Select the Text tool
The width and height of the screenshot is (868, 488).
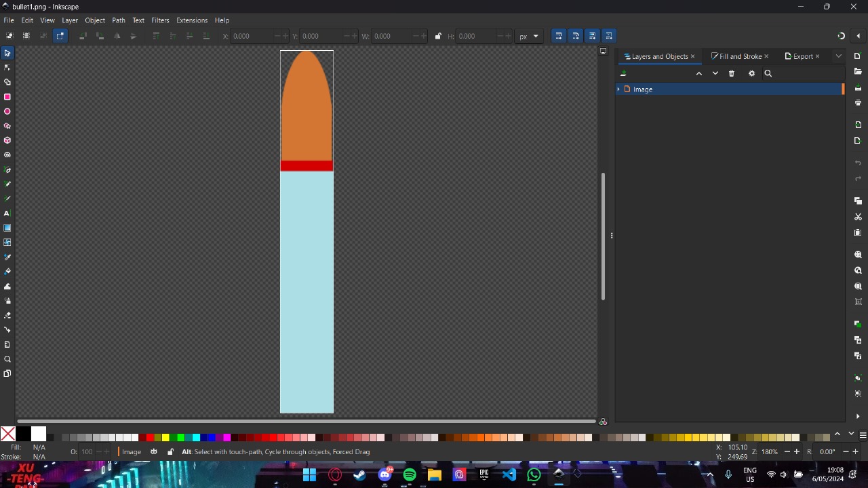(7, 213)
